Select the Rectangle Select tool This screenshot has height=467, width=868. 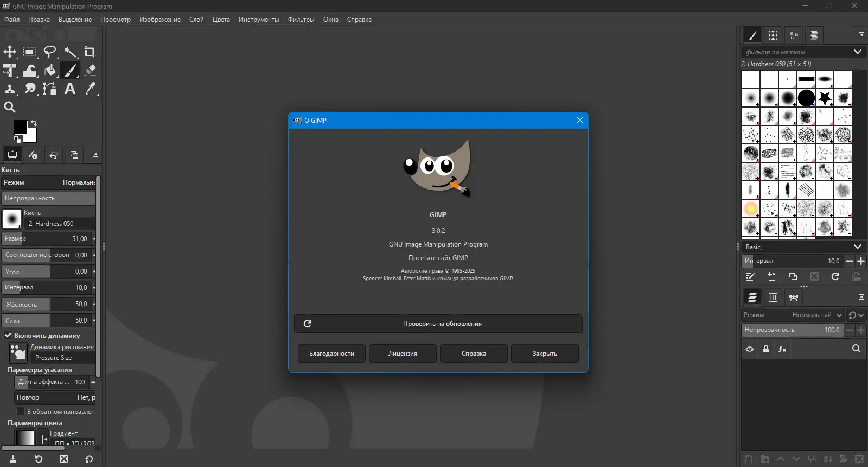[30, 52]
